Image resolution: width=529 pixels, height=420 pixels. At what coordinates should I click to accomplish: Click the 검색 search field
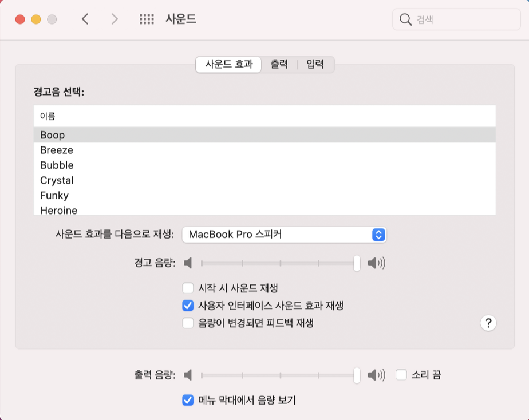coord(456,19)
